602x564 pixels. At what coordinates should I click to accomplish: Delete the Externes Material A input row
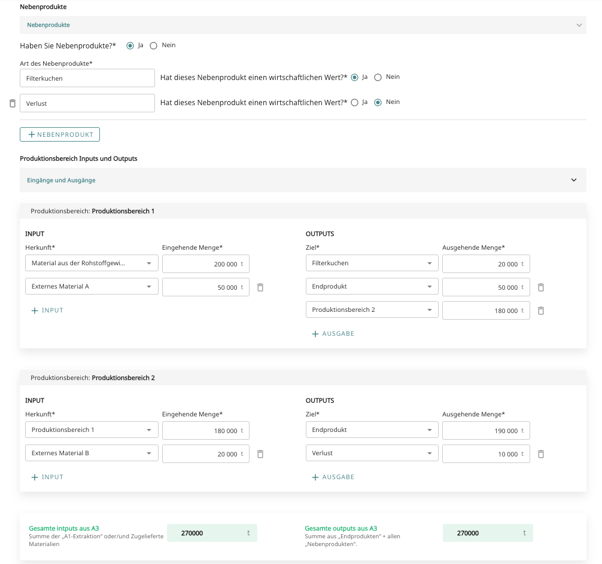pyautogui.click(x=260, y=287)
